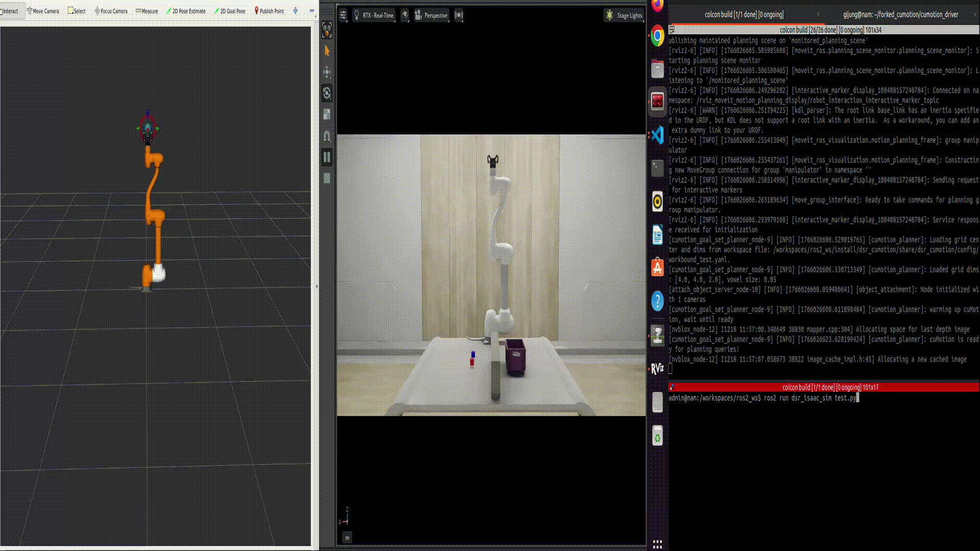Stop the simulation with the stop button
980x551 pixels.
coord(327,178)
